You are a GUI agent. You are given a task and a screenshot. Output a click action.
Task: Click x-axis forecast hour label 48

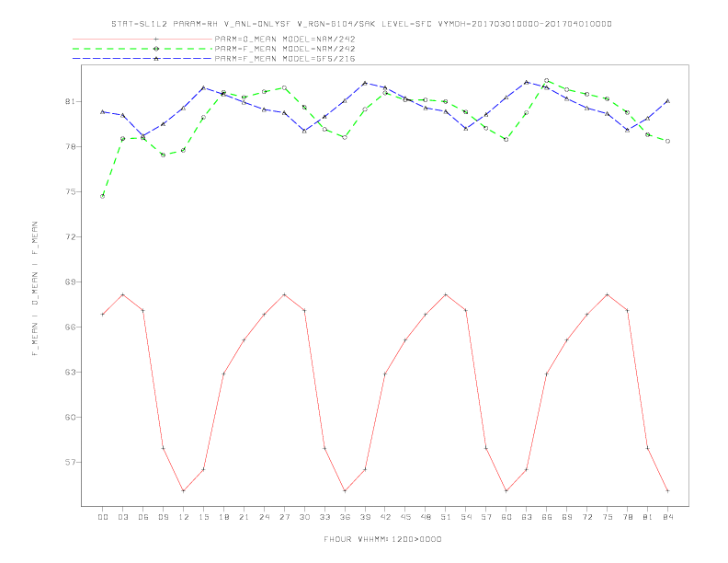pos(426,517)
